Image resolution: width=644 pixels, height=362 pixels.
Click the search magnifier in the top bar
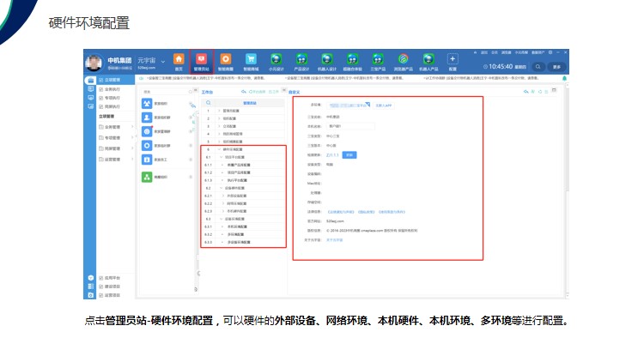pyautogui.click(x=538, y=67)
